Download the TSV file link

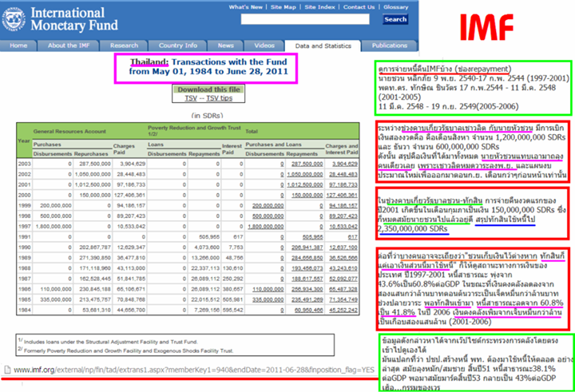(191, 98)
